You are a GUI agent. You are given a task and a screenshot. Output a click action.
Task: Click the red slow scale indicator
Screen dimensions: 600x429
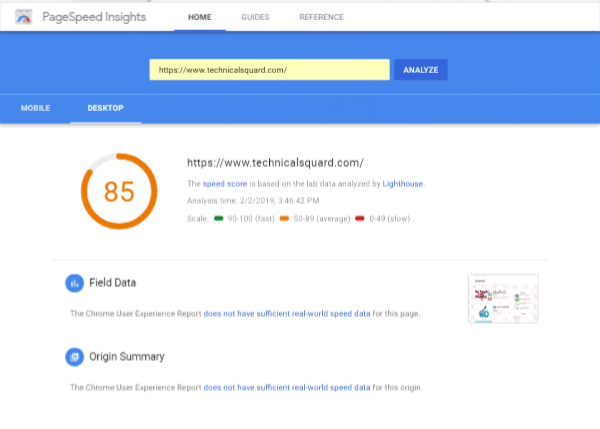coord(360,219)
